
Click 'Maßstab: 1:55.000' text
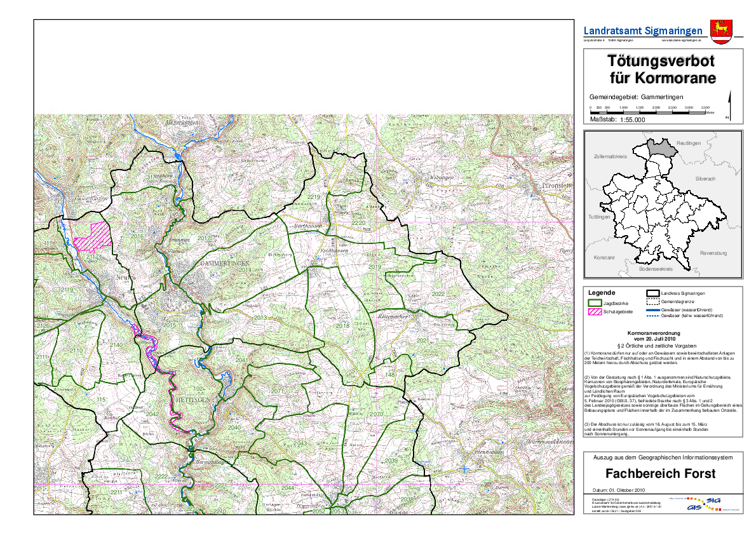click(x=617, y=119)
